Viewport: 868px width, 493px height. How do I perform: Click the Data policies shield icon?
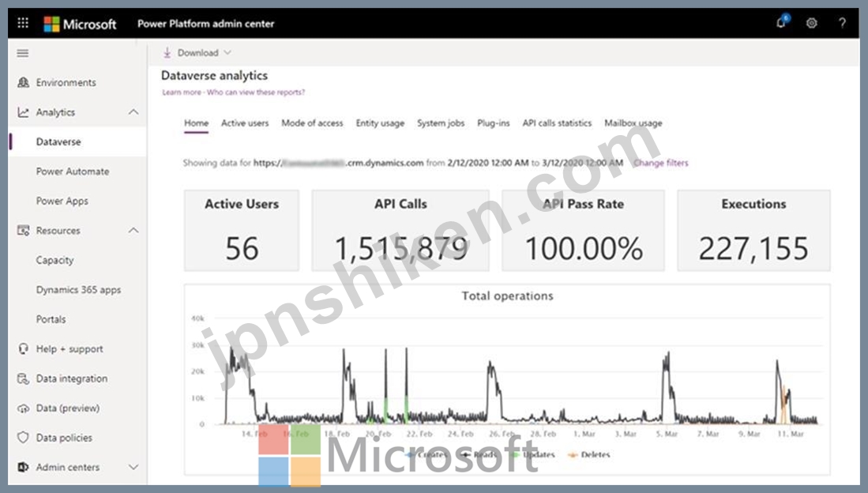pos(23,438)
